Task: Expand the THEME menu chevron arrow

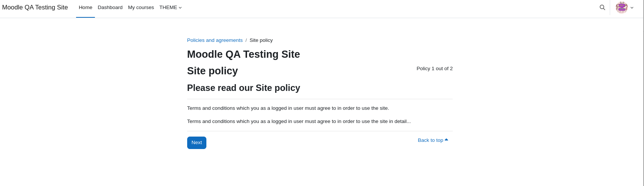Action: (180, 8)
